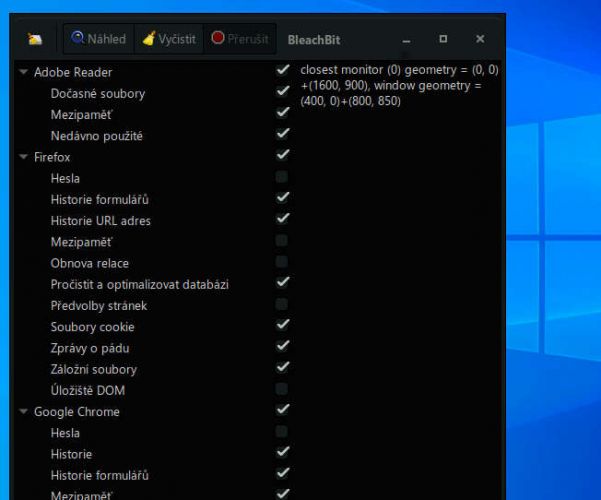Uncheck Historie URL adres checkbox
Screen dimensions: 601x500
(283, 219)
